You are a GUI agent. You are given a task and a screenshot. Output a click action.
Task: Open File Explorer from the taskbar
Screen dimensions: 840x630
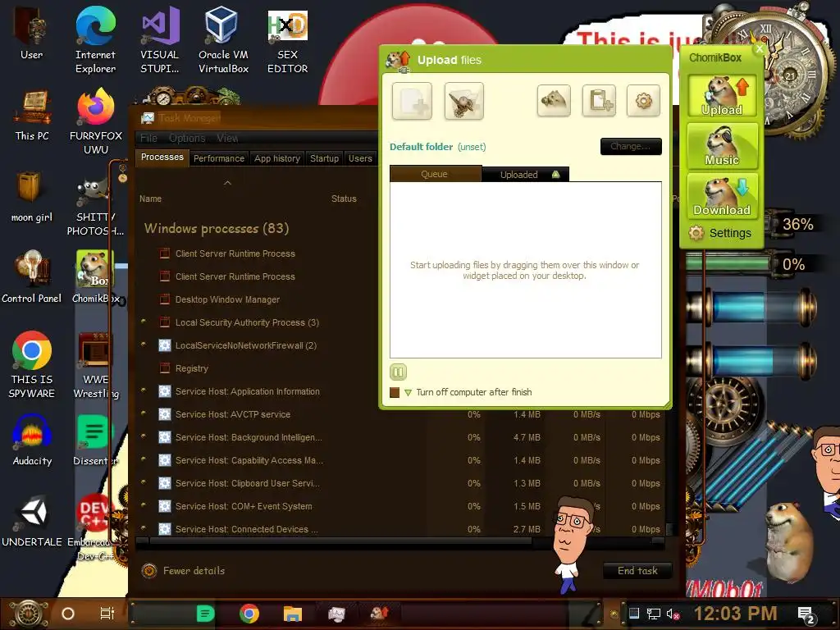click(293, 614)
